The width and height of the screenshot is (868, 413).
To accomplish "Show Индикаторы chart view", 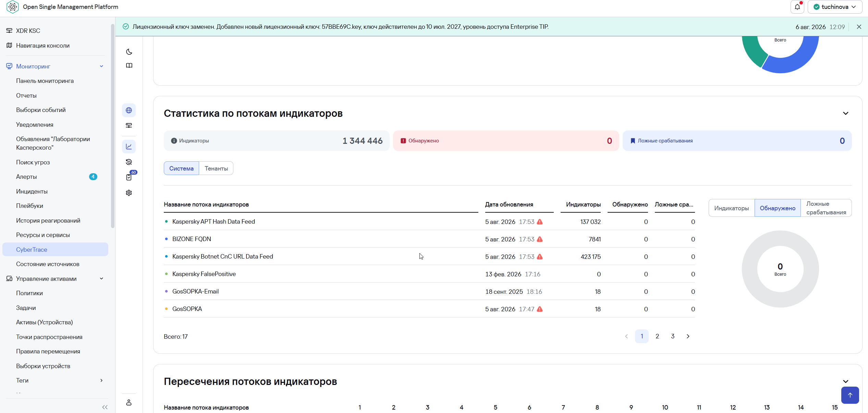I will [732, 208].
